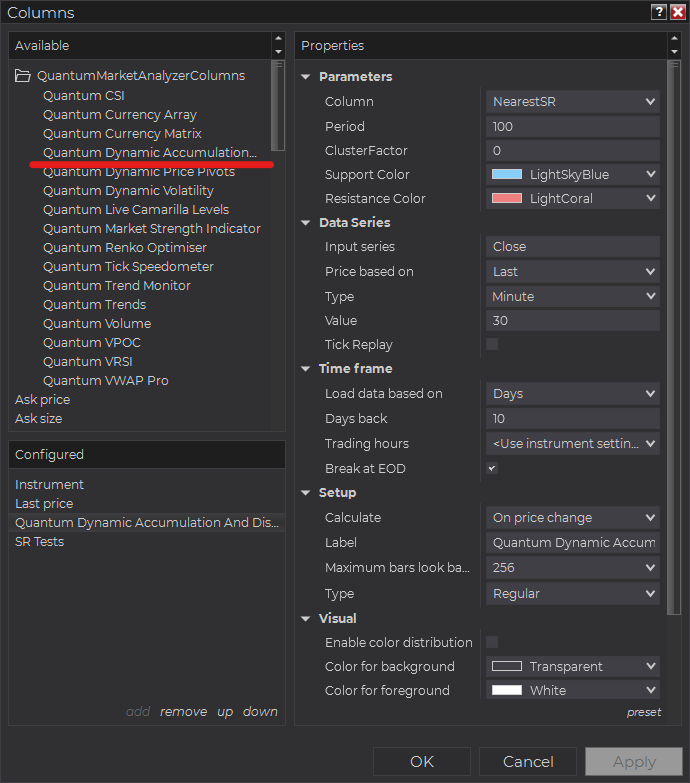This screenshot has height=783, width=690.
Task: Select Quantum Tick Speedometer
Action: (x=128, y=267)
